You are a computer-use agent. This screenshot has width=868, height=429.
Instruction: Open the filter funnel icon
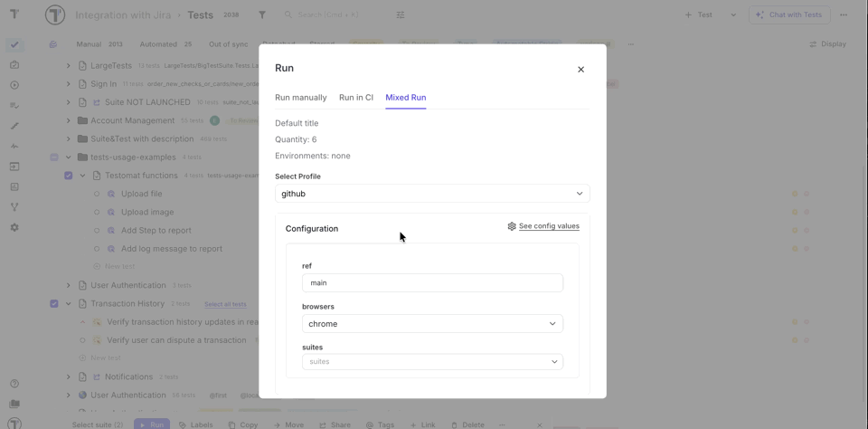coord(262,15)
